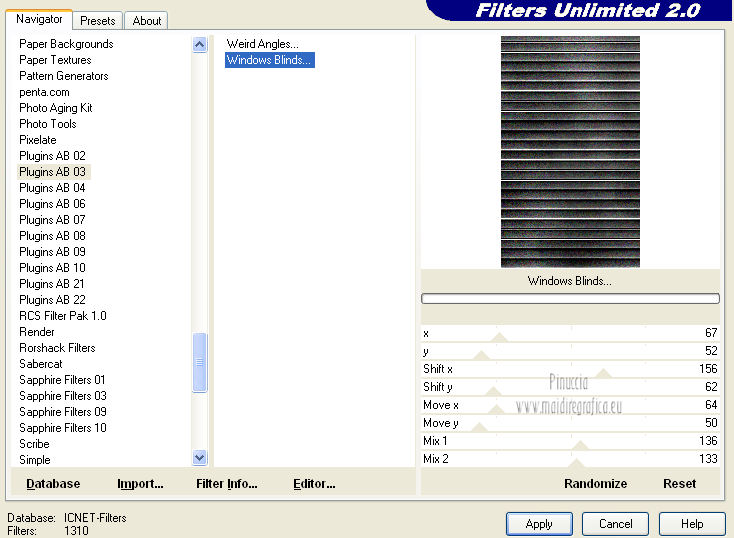The image size is (734, 538).
Task: Select Sapphire Filters 10 category
Action: pyautogui.click(x=63, y=428)
